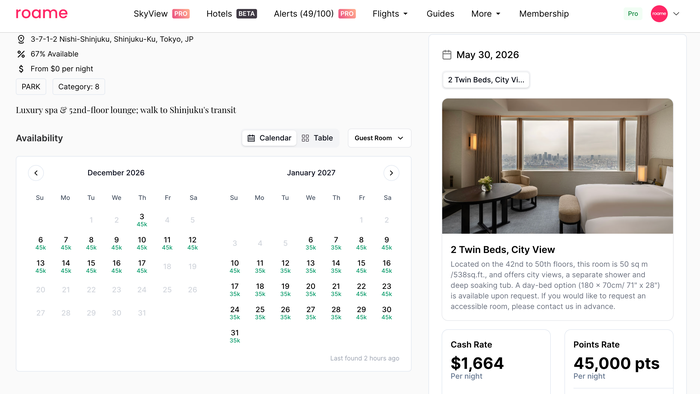Switch availability to Table view
Image resolution: width=700 pixels, height=394 pixels.
317,138
